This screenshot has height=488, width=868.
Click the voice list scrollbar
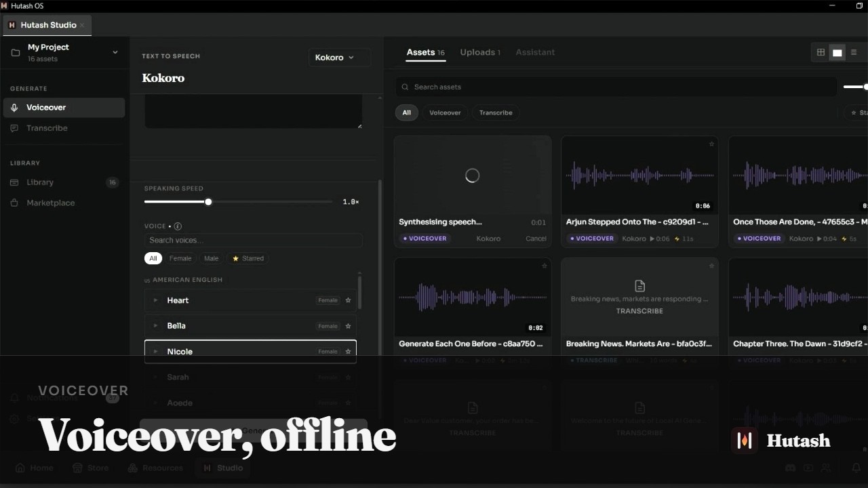(x=359, y=291)
